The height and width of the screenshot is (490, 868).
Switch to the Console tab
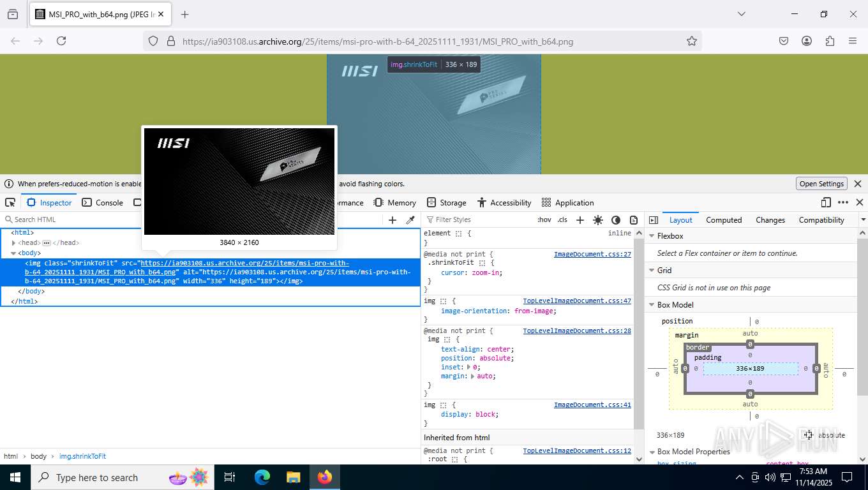point(102,202)
